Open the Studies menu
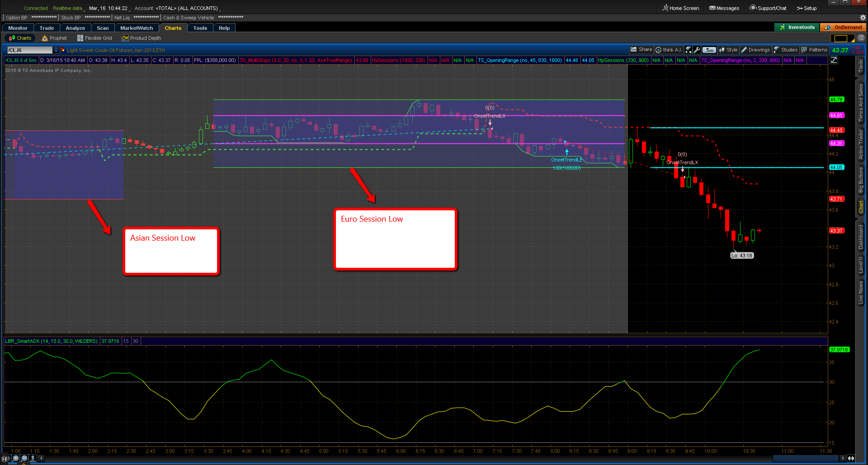This screenshot has width=868, height=465. pyautogui.click(x=786, y=50)
